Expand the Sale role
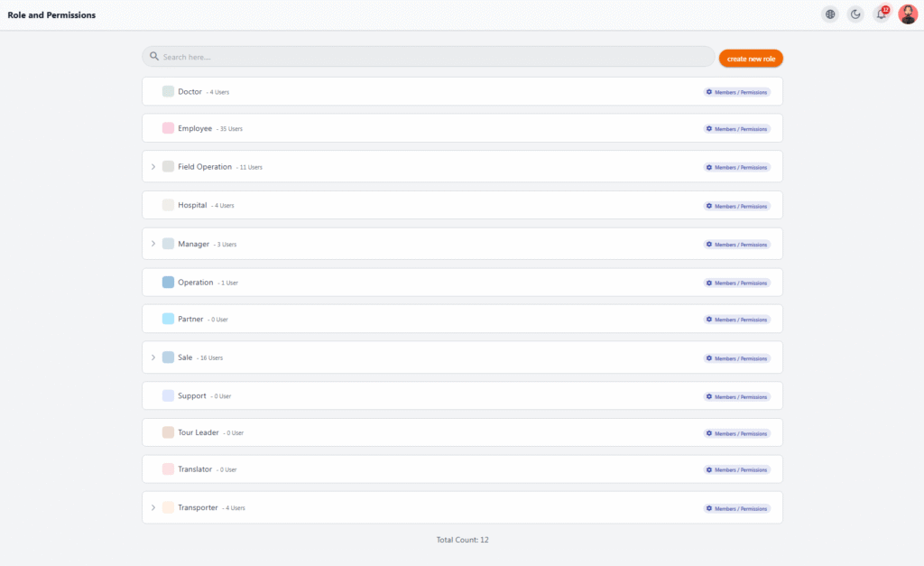 [153, 357]
